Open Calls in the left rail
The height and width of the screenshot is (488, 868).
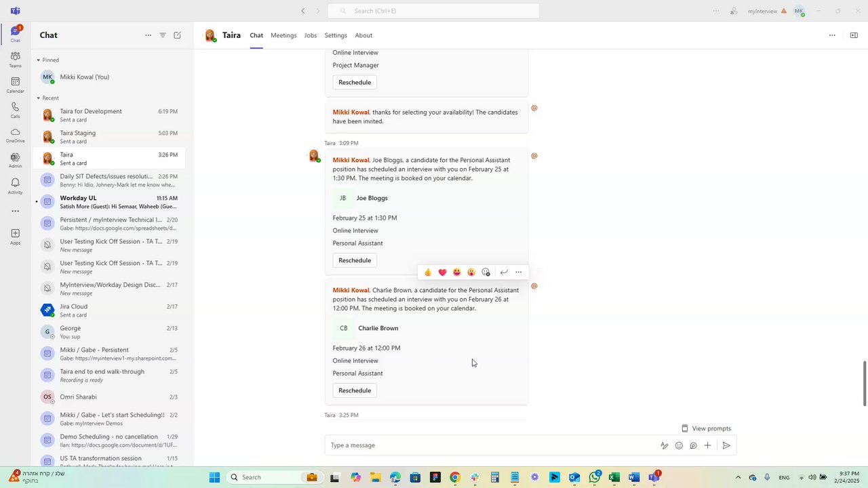pyautogui.click(x=15, y=110)
